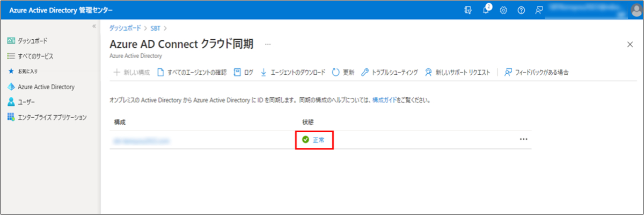Open the blurred configuration domain link
Screen dimensions: 644x215
coord(141,140)
